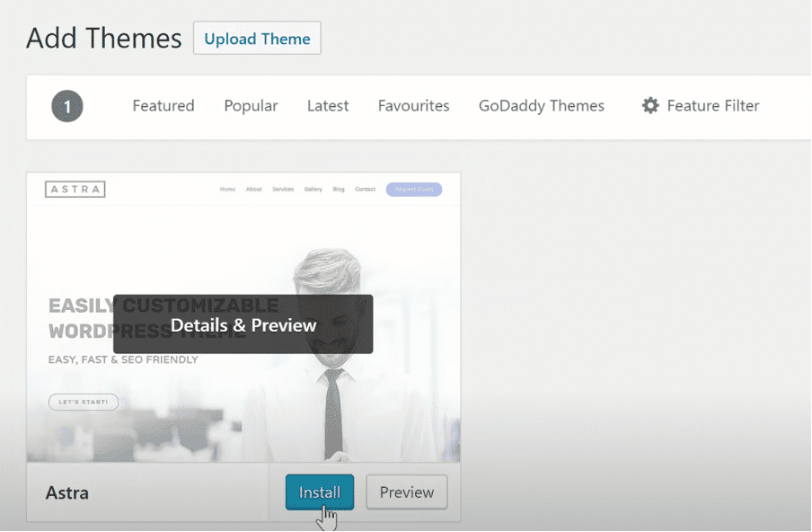Browse GoDaddy Themes
Image resolution: width=812 pixels, height=532 pixels.
click(x=541, y=105)
